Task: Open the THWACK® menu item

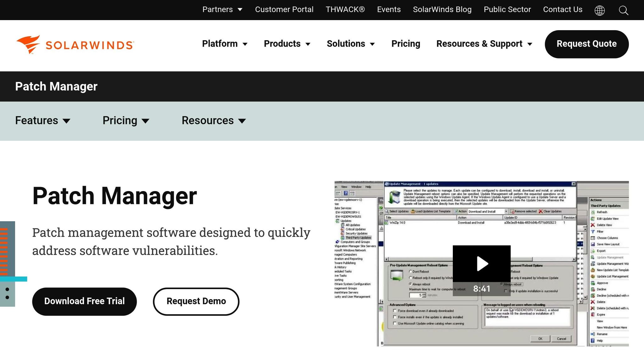Action: [x=345, y=9]
